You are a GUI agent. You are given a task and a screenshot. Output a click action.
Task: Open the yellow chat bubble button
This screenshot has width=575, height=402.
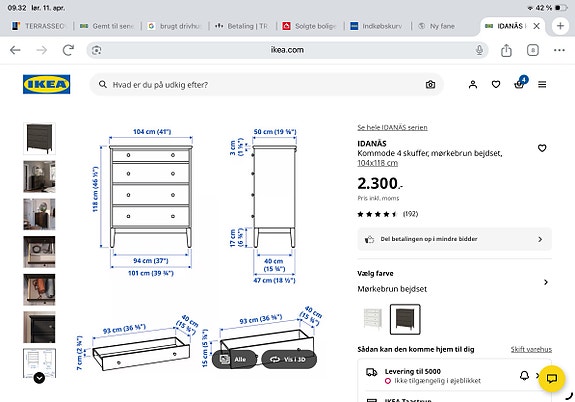552,379
